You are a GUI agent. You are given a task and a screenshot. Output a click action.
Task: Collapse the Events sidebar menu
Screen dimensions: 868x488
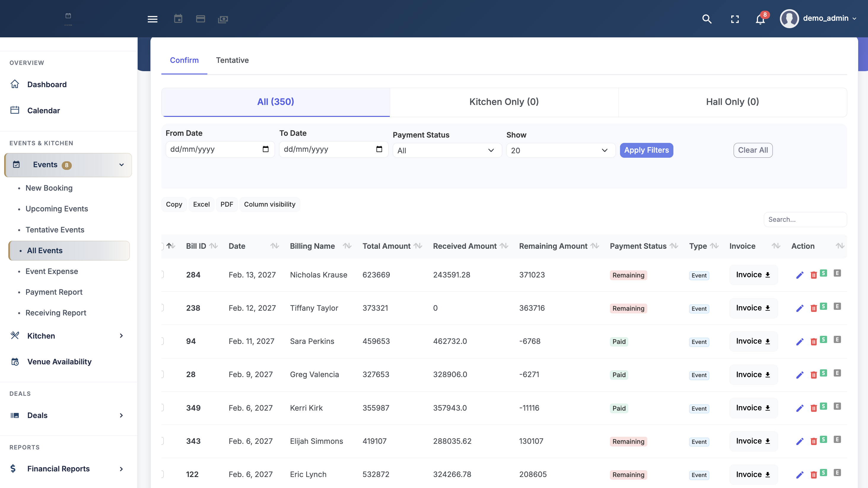pyautogui.click(x=68, y=165)
